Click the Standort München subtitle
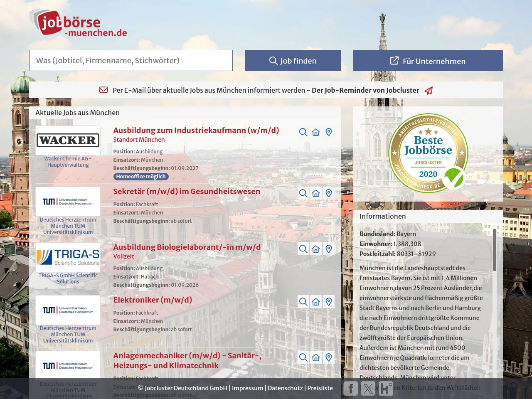Viewport: 532px width, 399px height. pos(139,140)
